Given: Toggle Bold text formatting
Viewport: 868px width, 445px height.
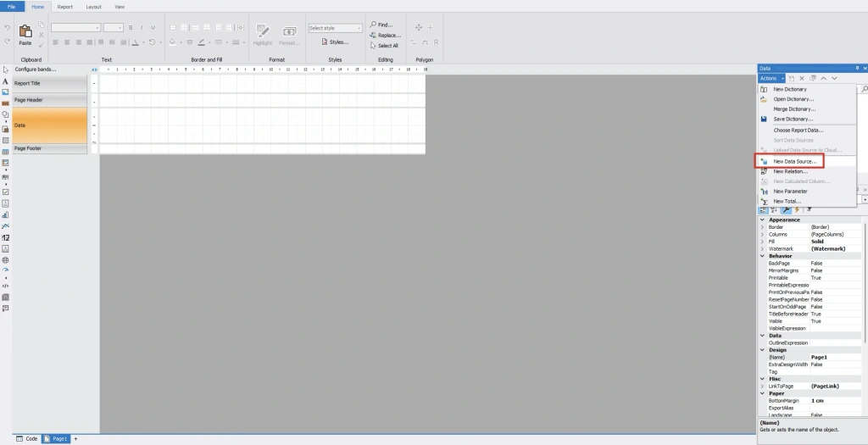Looking at the screenshot, I should click(131, 28).
